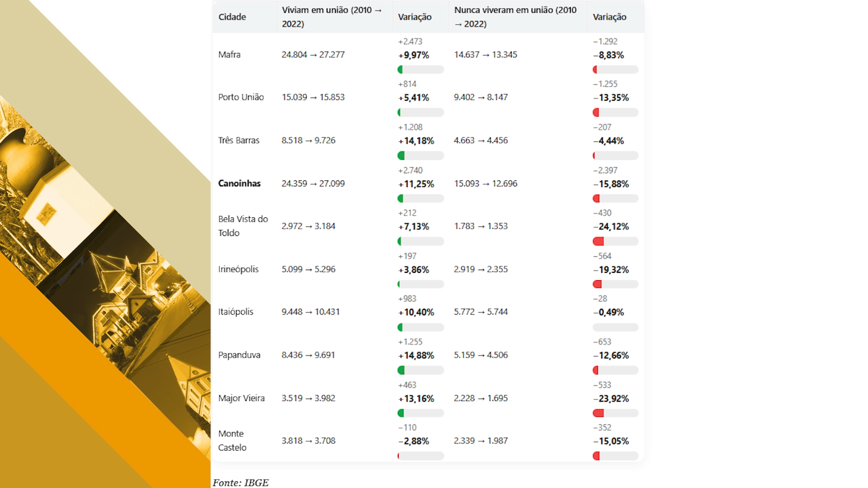Viewport: 868px width, 488px height.
Task: Select the Monte Castelo city name
Action: tap(232, 441)
